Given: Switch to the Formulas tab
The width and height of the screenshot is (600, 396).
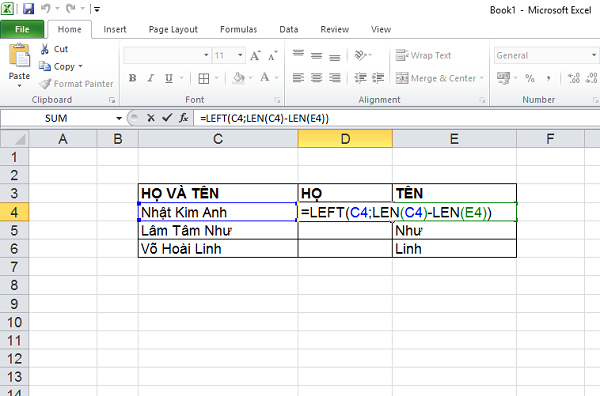Looking at the screenshot, I should pyautogui.click(x=238, y=29).
